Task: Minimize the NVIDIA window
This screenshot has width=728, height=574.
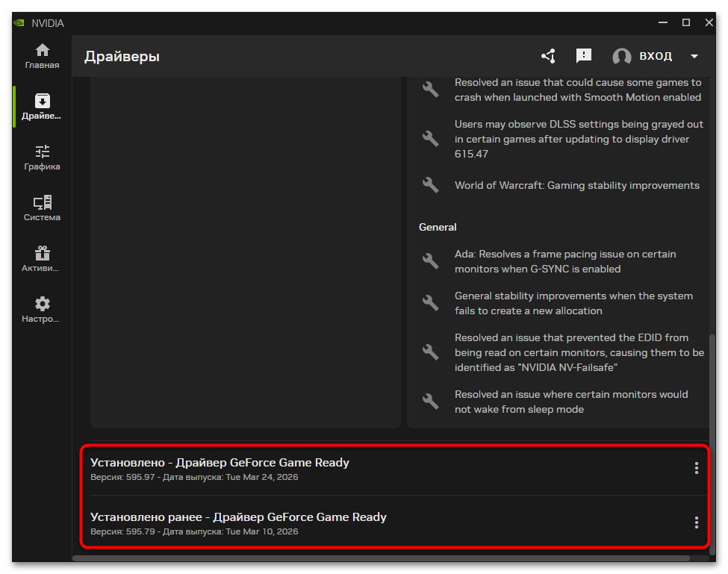Action: (662, 22)
